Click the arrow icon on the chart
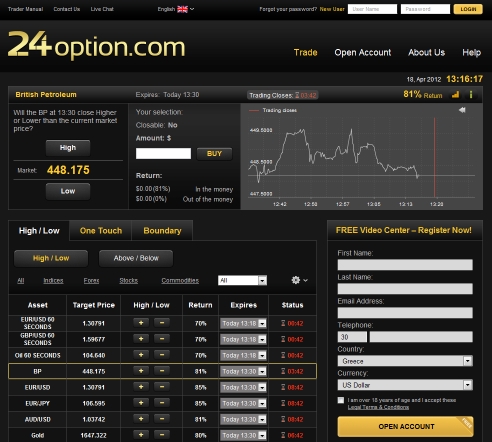 tap(462, 110)
